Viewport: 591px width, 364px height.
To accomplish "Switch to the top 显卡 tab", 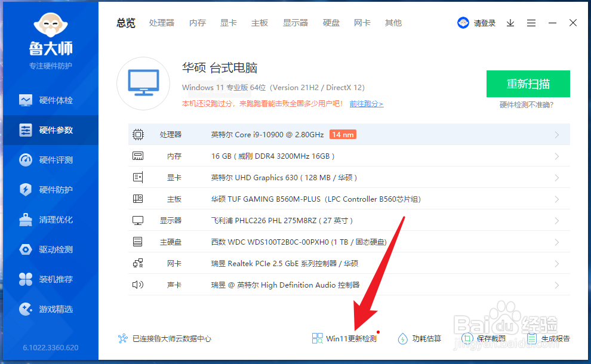I will pyautogui.click(x=229, y=23).
